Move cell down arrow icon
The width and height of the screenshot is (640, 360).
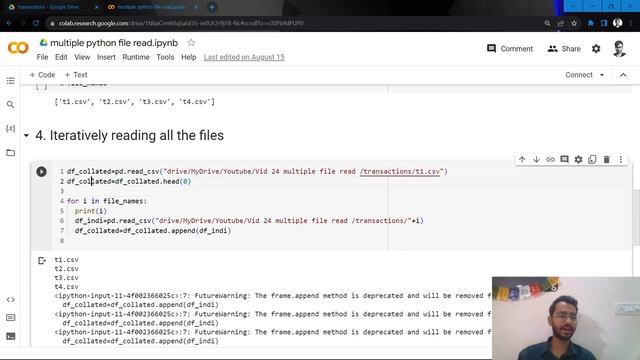tap(536, 160)
